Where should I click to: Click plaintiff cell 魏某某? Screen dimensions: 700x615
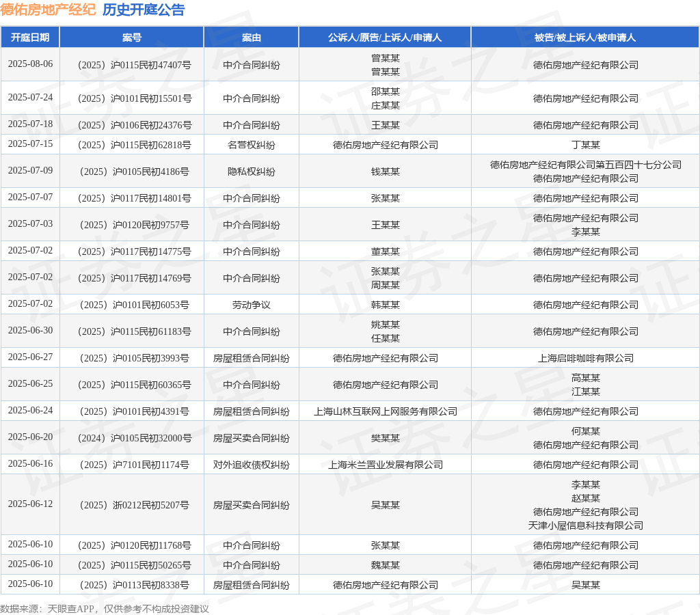(386, 566)
